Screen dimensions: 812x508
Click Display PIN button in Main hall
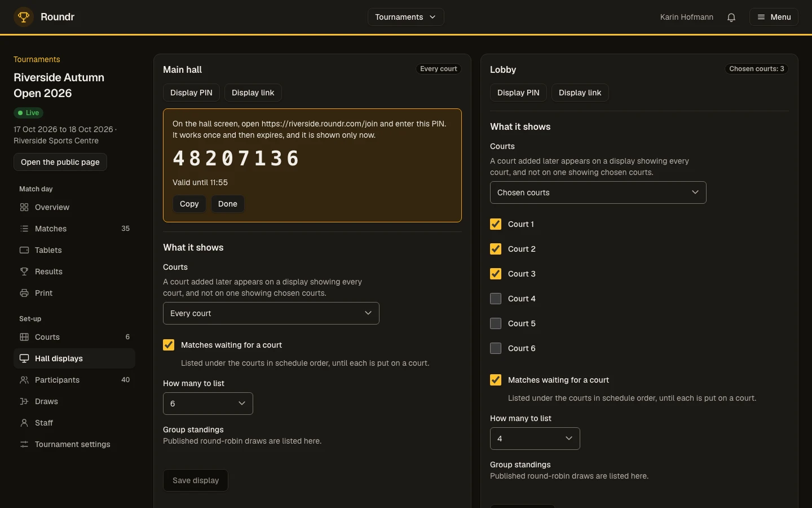click(191, 93)
